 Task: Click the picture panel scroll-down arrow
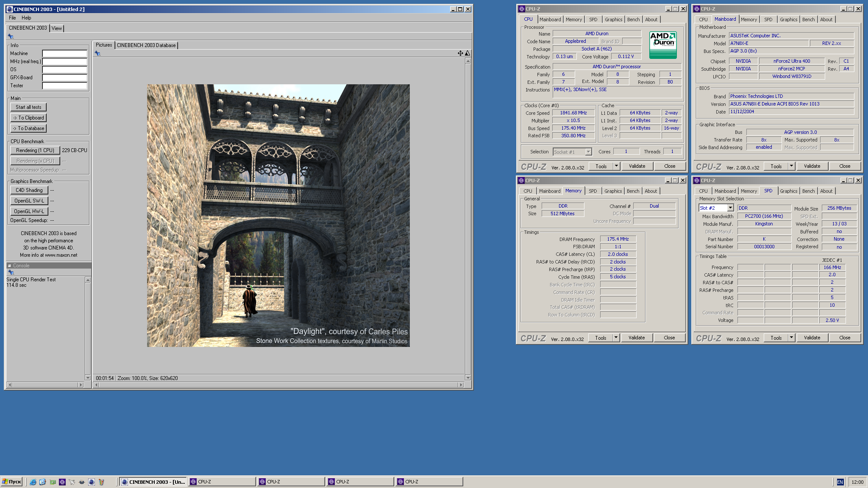(x=468, y=377)
